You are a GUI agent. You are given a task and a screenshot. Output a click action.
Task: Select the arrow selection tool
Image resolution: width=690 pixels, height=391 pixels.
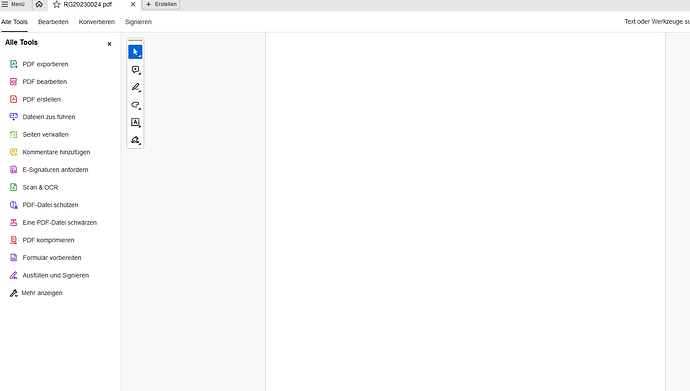coord(135,52)
